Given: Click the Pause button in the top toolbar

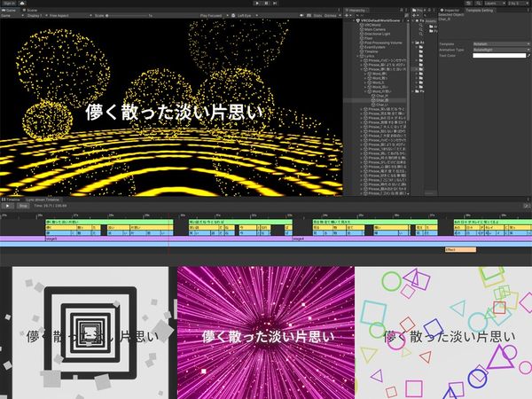Looking at the screenshot, I should pos(266,3).
